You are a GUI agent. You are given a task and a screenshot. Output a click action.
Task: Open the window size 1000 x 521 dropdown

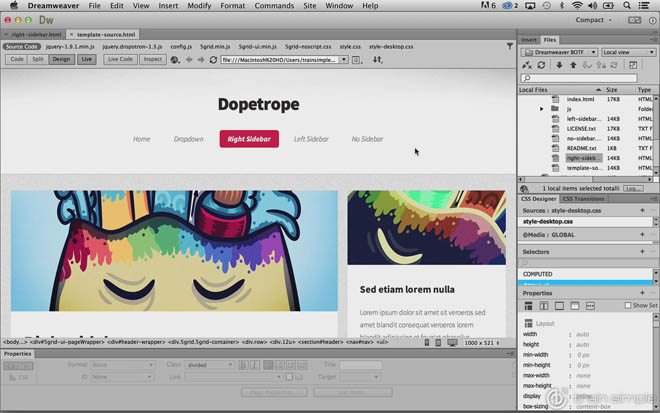[x=482, y=343]
